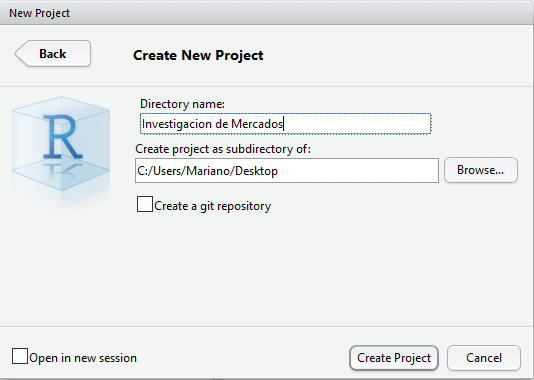Focus the Directory name text field

point(285,124)
